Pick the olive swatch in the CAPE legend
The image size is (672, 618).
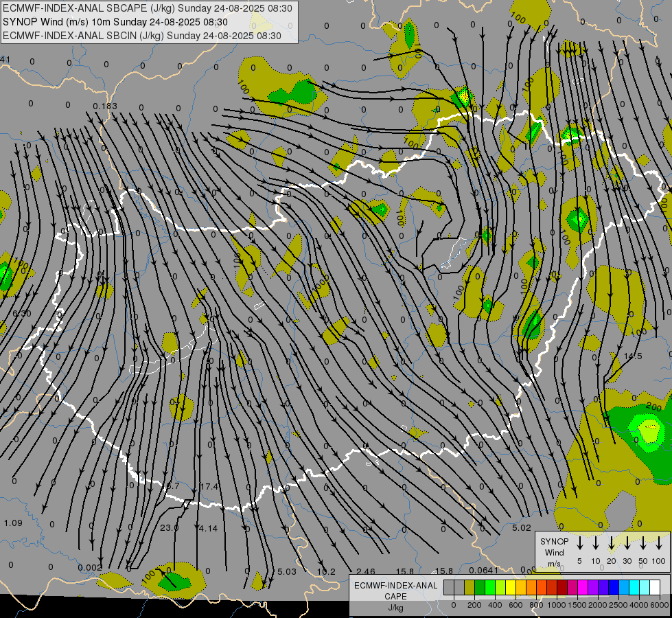tap(470, 587)
